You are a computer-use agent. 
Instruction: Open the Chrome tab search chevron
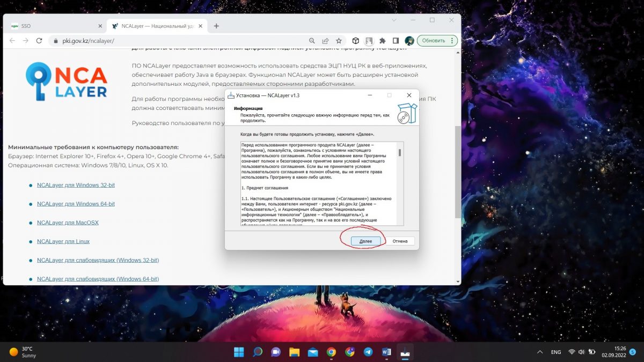394,20
